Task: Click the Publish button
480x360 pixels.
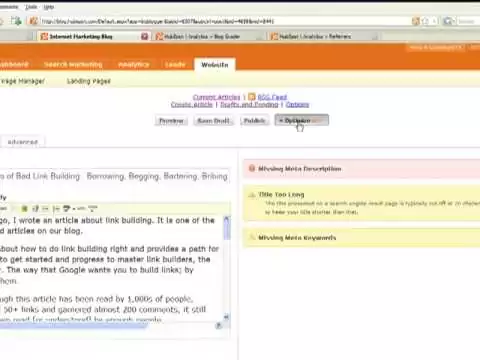Action: 254,121
